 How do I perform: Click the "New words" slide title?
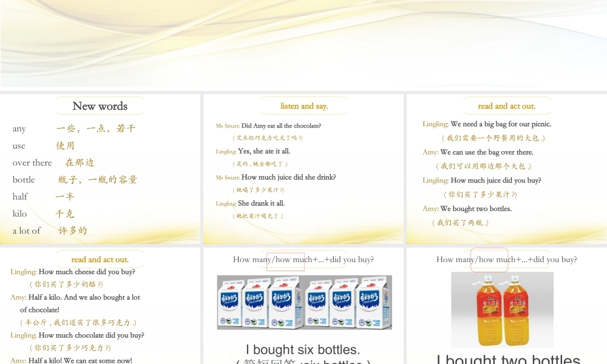[x=100, y=106]
